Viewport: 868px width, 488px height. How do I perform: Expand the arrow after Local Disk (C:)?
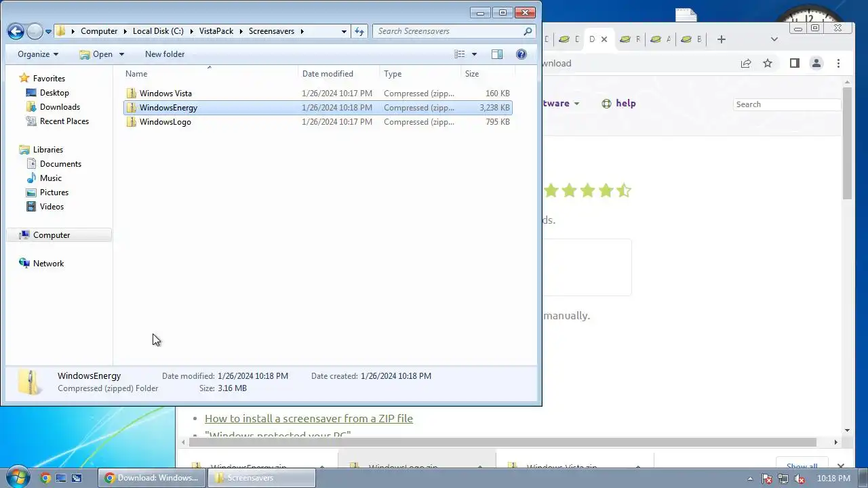tap(190, 31)
